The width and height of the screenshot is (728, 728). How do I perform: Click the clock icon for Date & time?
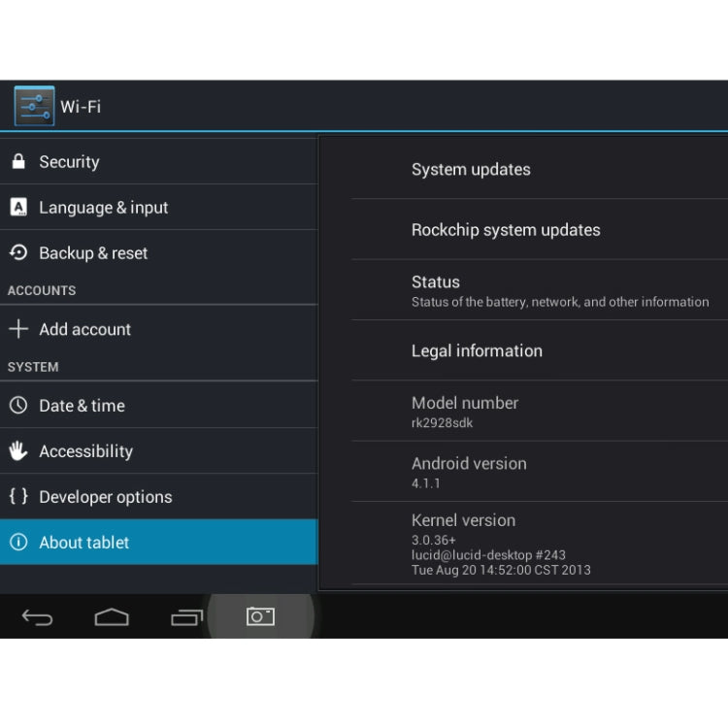[18, 406]
